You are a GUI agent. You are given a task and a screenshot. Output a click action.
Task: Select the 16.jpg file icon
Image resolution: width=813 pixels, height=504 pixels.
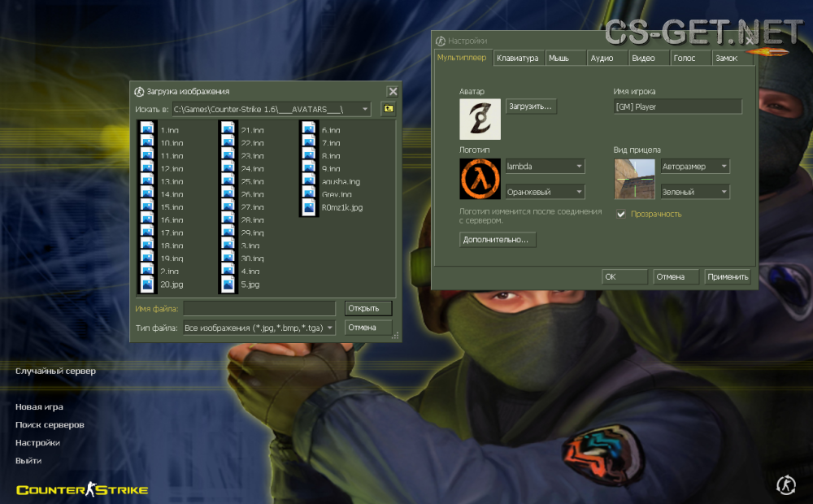147,218
